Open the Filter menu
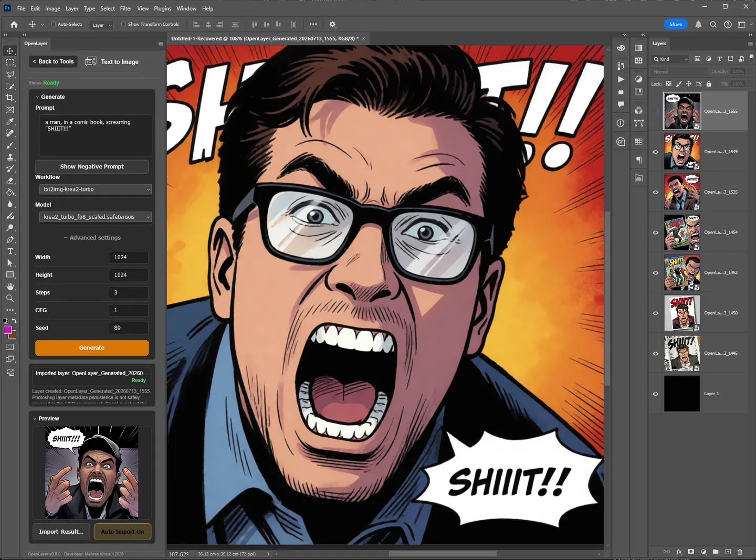Screen dimensions: 756x560 [x=126, y=8]
